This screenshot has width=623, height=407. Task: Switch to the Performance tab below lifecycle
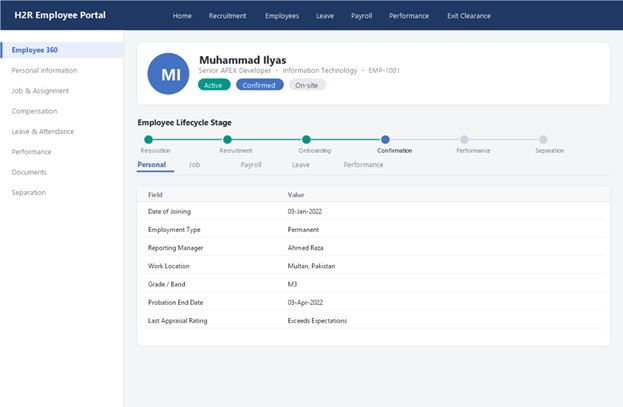point(363,165)
